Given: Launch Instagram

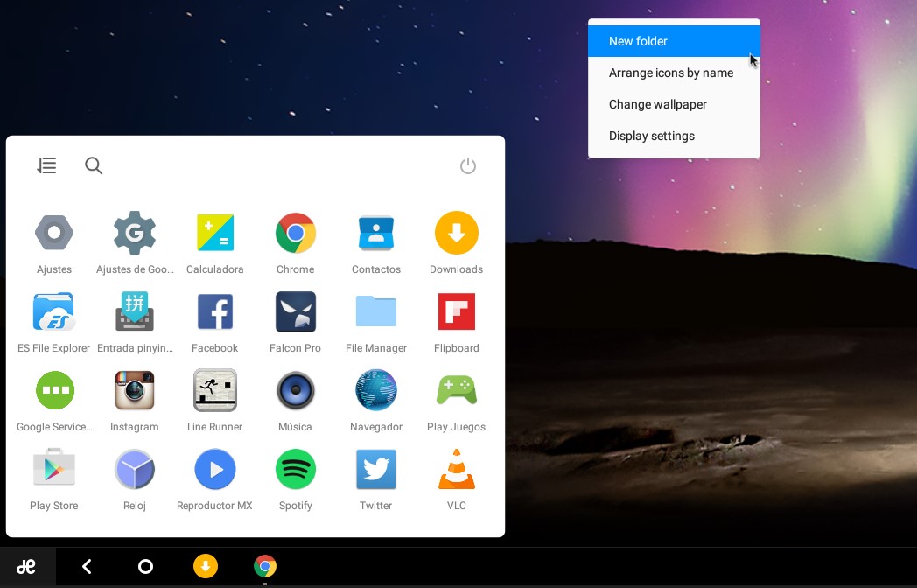Looking at the screenshot, I should (135, 390).
